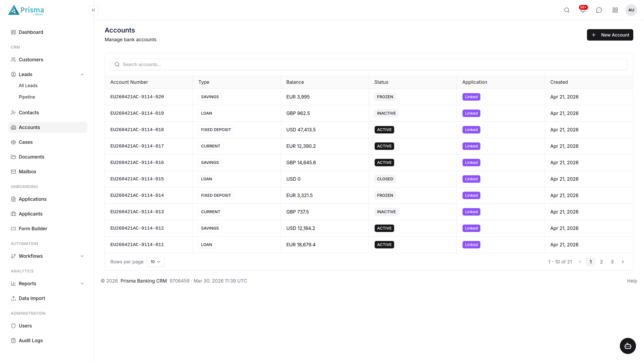The image size is (644, 362).
Task: Click the Reports chart icon
Action: [x=13, y=284]
